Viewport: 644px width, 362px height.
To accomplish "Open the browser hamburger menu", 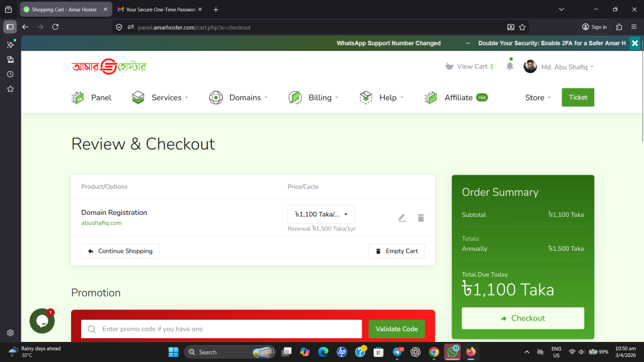I will point(634,27).
